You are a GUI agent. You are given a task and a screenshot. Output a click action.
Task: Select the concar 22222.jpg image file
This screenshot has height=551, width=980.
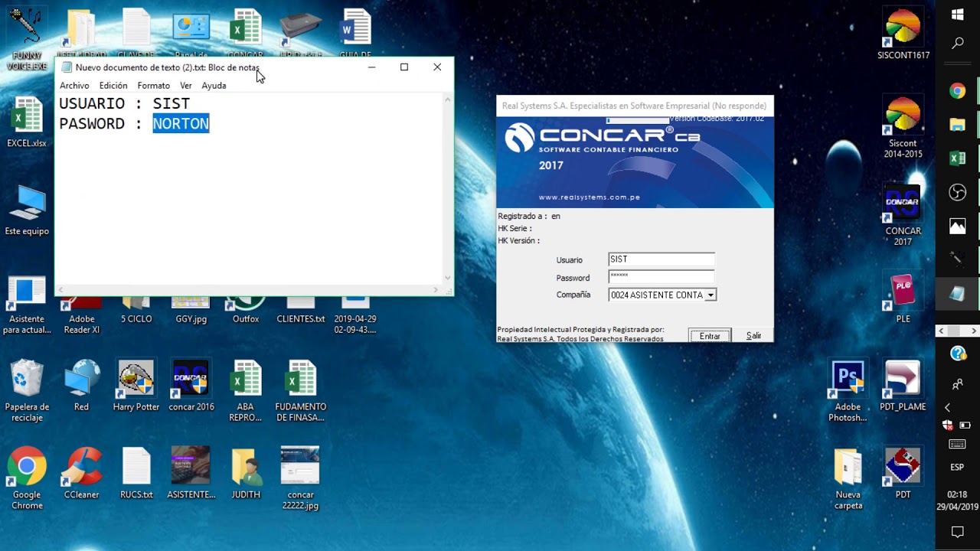click(301, 478)
